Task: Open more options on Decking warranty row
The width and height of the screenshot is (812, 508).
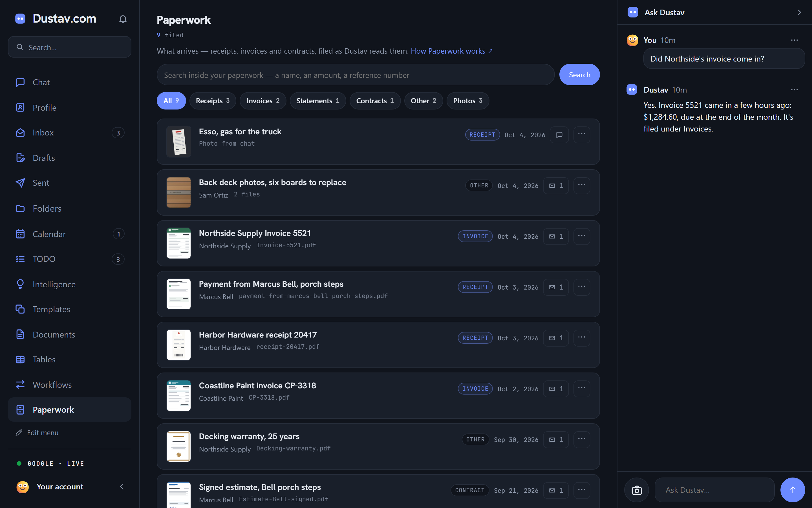Action: pos(581,439)
